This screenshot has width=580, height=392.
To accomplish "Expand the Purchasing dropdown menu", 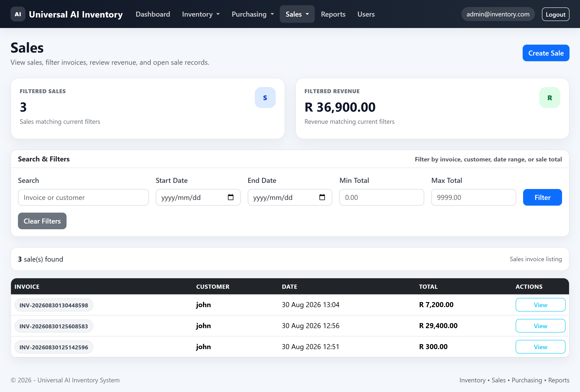I will [253, 14].
